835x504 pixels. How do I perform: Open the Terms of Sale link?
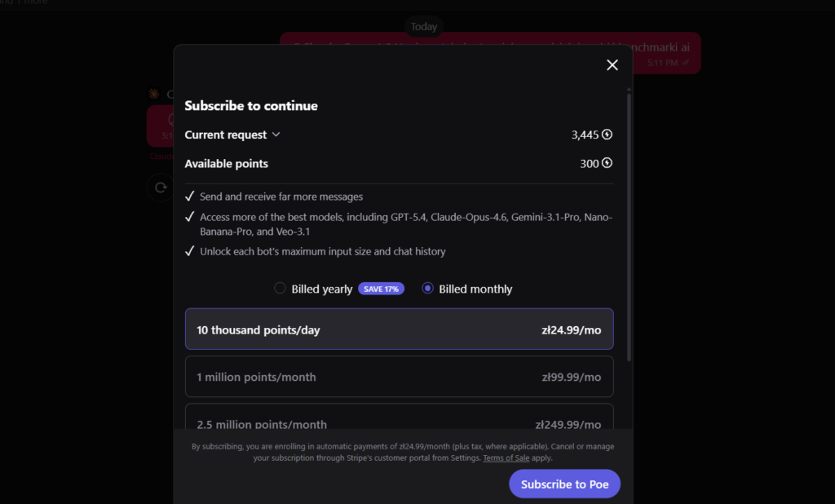[x=506, y=458]
